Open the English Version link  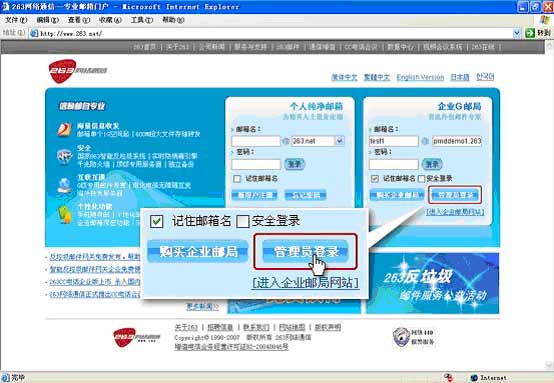coord(420,77)
